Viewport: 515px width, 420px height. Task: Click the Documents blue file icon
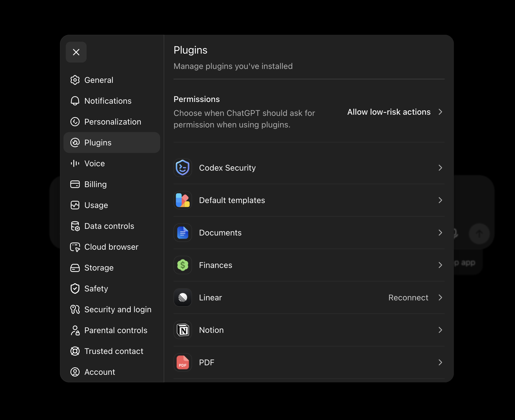click(183, 233)
